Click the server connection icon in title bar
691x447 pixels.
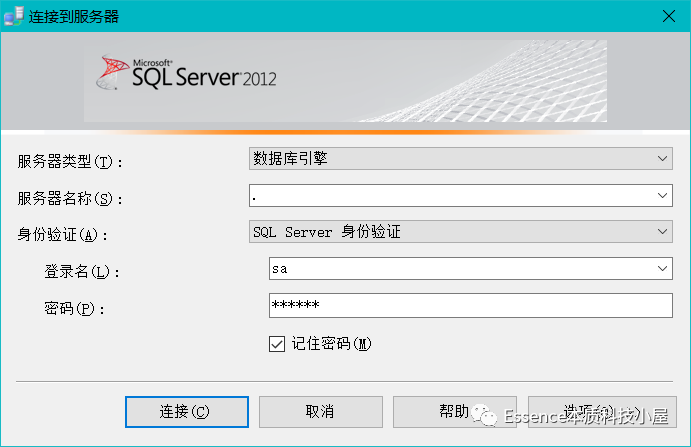(x=14, y=15)
